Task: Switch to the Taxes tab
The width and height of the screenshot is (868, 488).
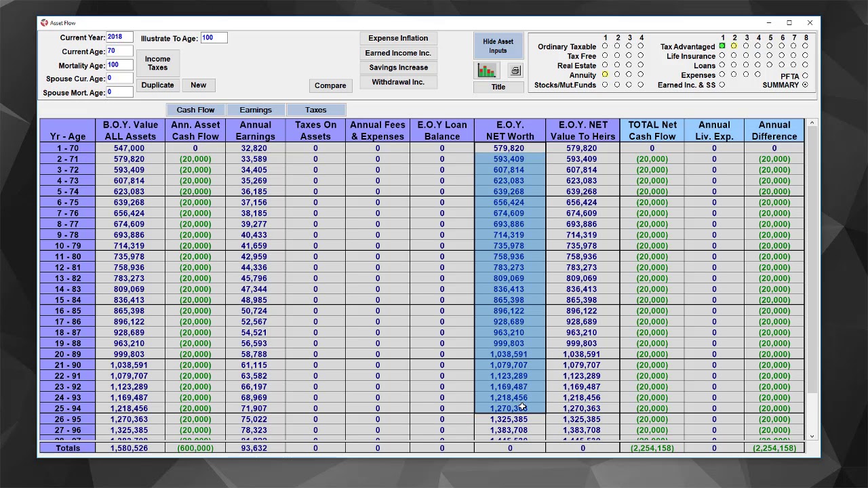Action: [315, 110]
